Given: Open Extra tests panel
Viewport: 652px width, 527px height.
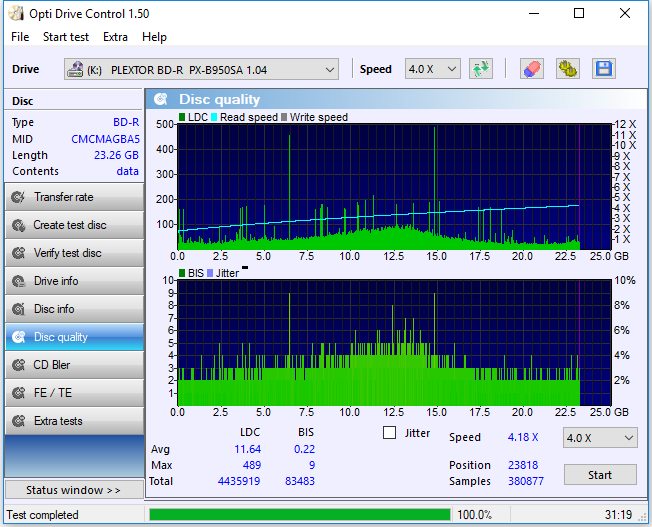Looking at the screenshot, I should (x=73, y=421).
